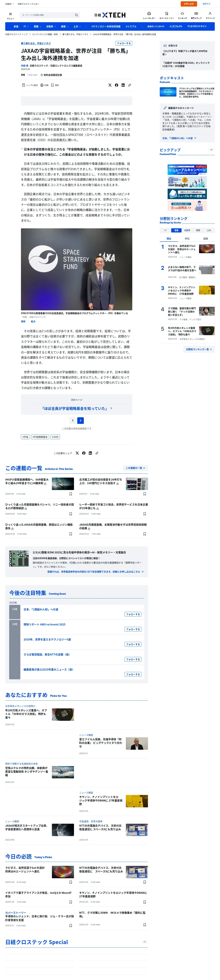Open the #トラブル nav item

click(x=131, y=27)
